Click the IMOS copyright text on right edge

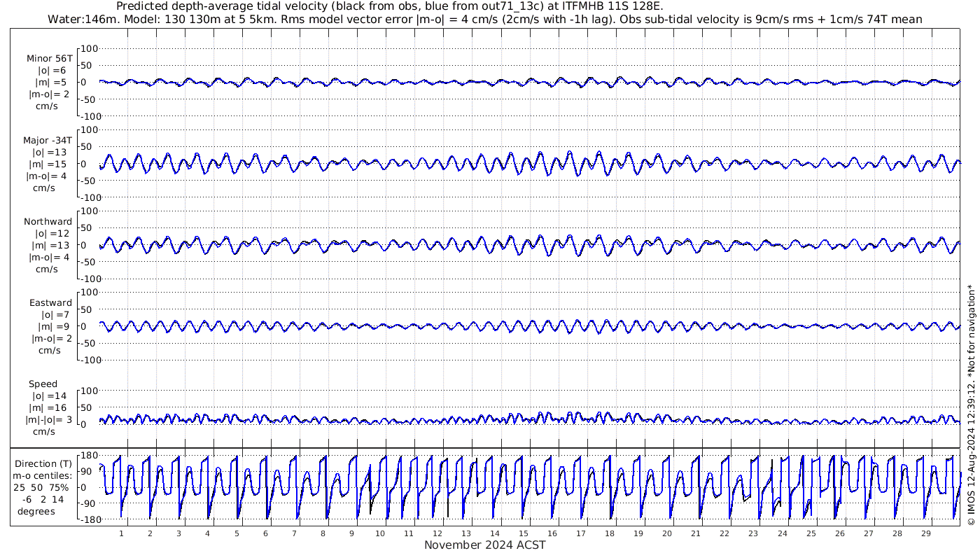tap(971, 405)
